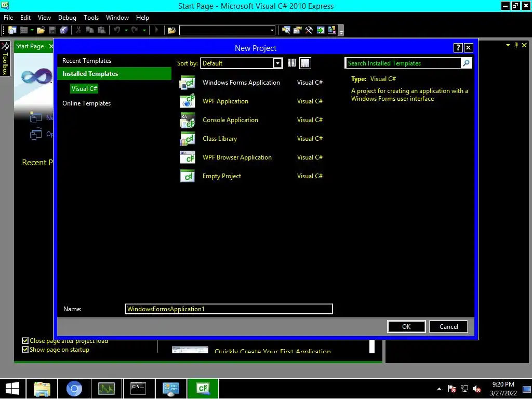The image size is (532, 399).
Task: Open the Add New Item dropdown arrow
Action: 32,30
